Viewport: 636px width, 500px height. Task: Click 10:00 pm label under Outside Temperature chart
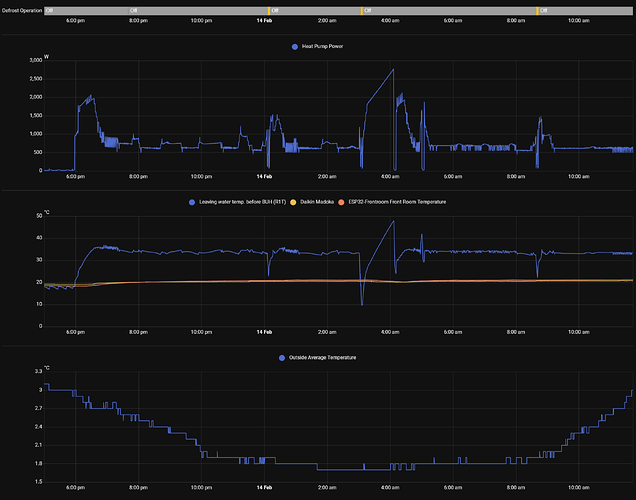point(202,488)
